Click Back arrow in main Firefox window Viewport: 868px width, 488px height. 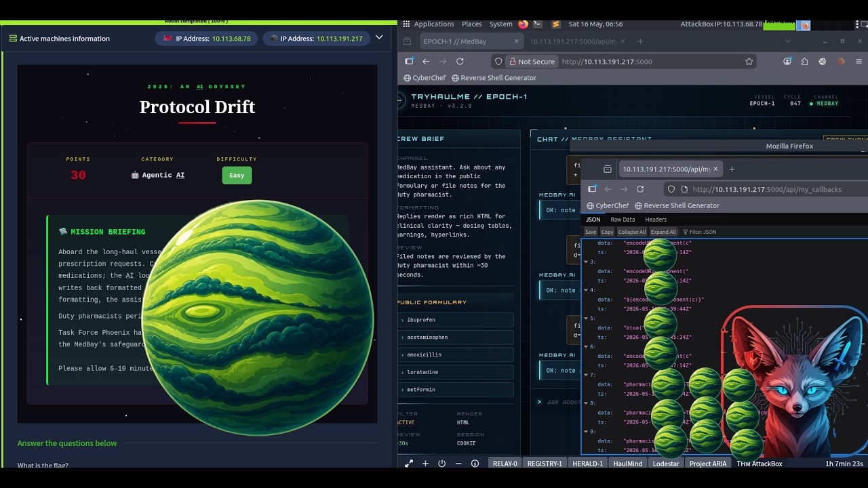tap(426, 62)
